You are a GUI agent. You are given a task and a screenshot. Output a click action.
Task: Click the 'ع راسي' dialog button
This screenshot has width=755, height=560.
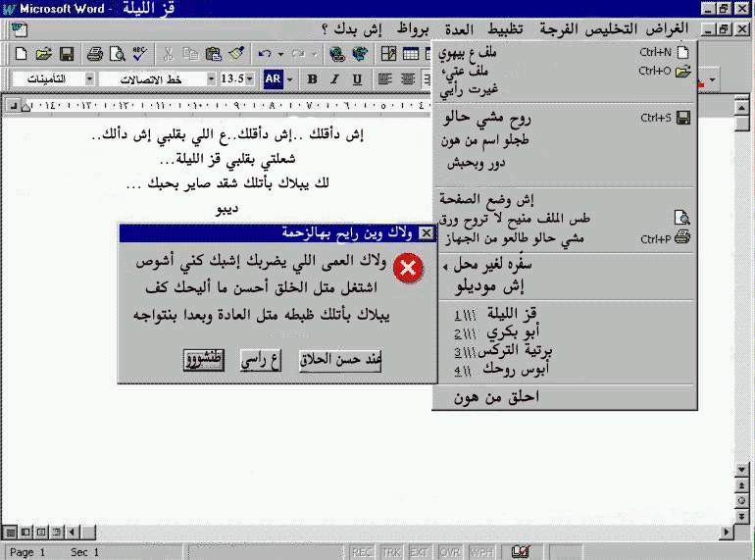261,361
